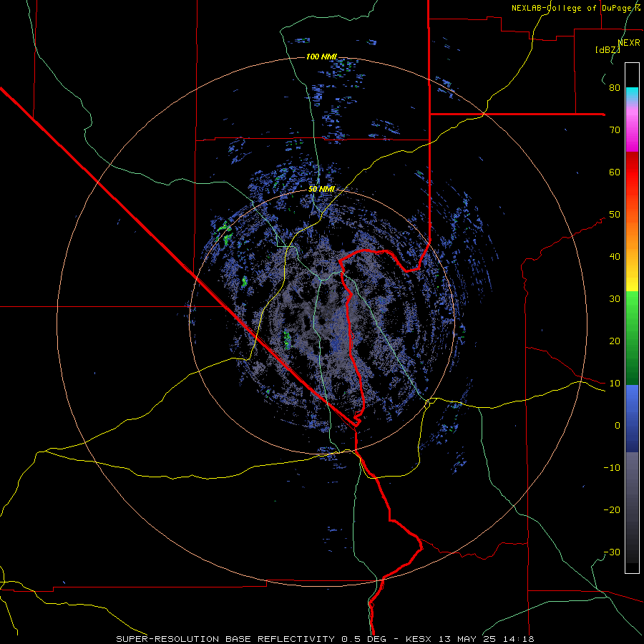The width and height of the screenshot is (644, 644).
Task: Select the -30 value on dBZ scale
Action: pos(612,552)
